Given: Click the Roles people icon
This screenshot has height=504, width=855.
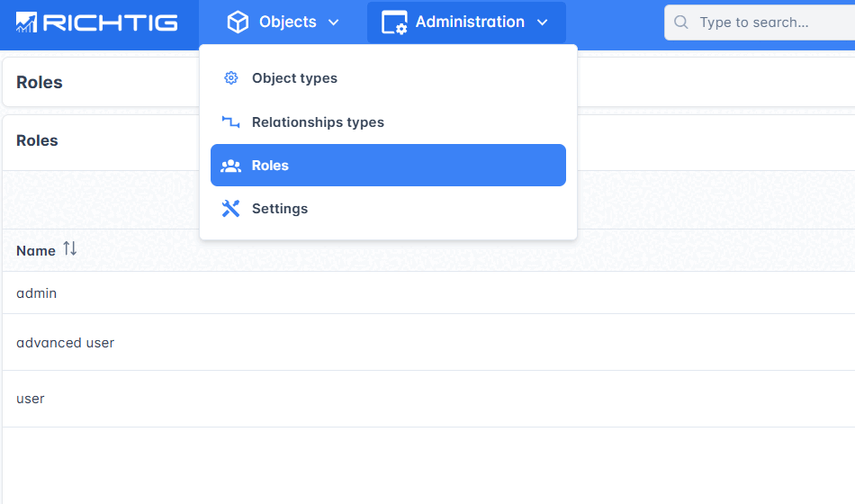Looking at the screenshot, I should pos(231,166).
